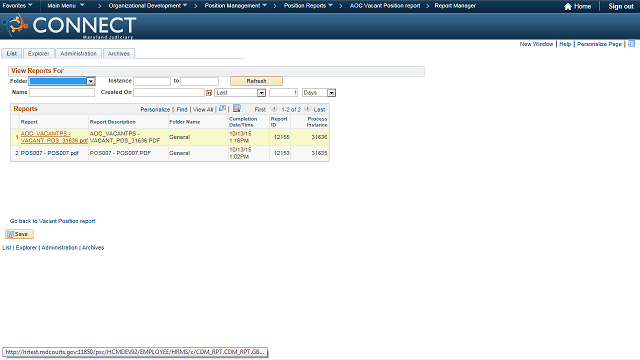Image resolution: width=640 pixels, height=360 pixels.
Task: Show next row arrow in Reports
Action: pyautogui.click(x=307, y=109)
